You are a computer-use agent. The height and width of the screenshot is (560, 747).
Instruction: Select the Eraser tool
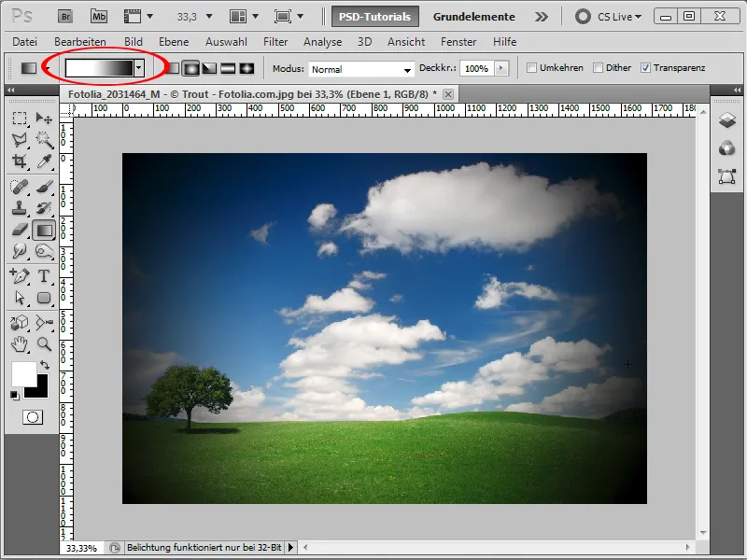(20, 230)
